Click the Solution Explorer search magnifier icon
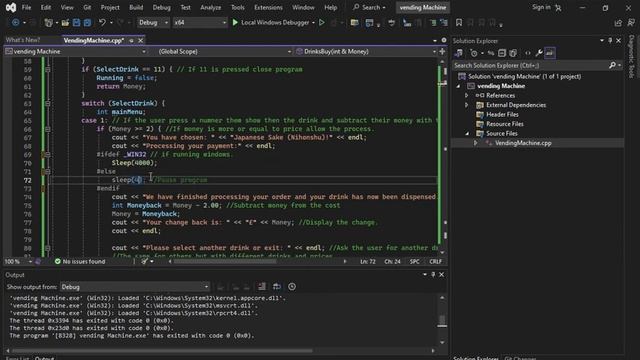Image resolution: width=640 pixels, height=360 pixels. point(612,65)
